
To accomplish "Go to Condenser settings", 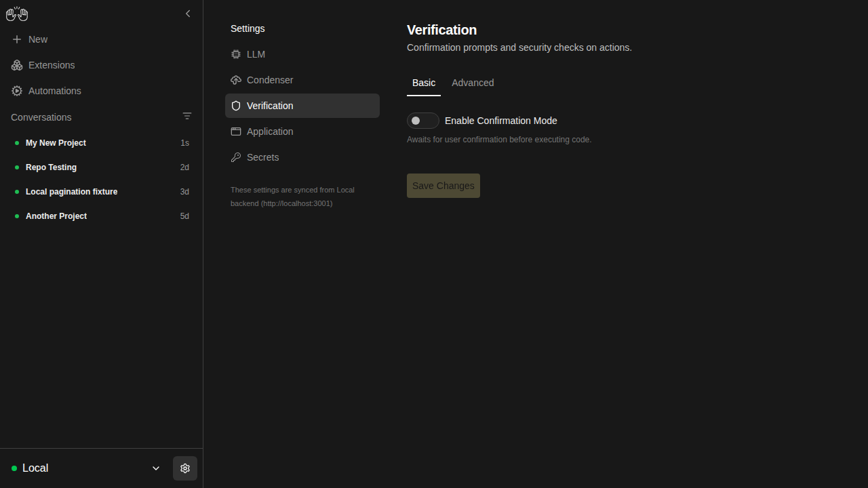I will click(x=302, y=80).
